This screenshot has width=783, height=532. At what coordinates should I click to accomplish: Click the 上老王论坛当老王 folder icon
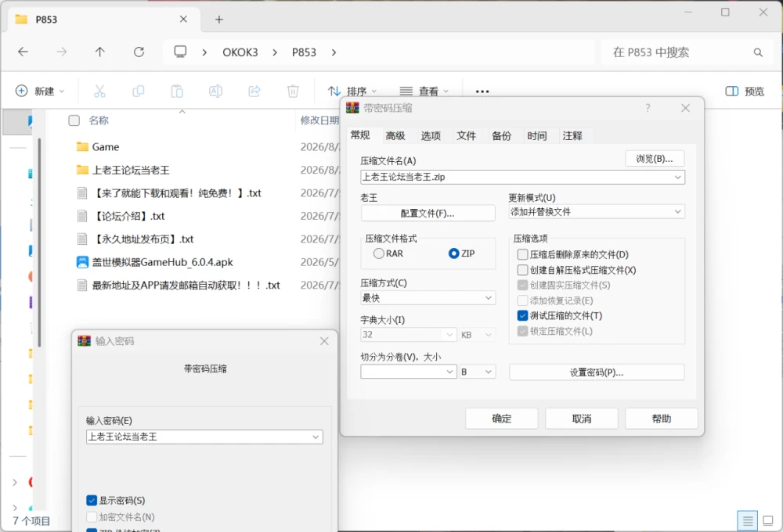tap(82, 170)
